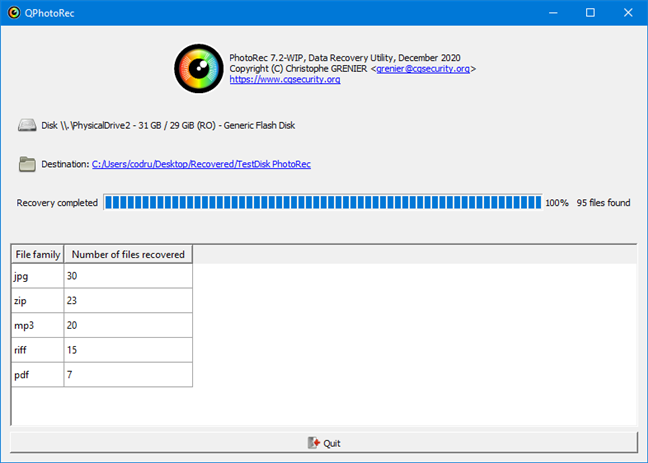The height and width of the screenshot is (463, 648).
Task: Select the jpg file family cell
Action: coord(38,275)
